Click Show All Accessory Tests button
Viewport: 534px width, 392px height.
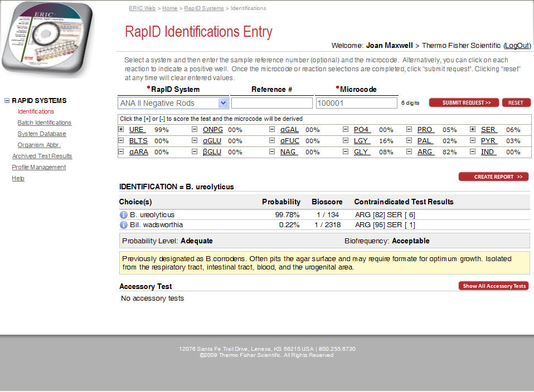point(493,286)
